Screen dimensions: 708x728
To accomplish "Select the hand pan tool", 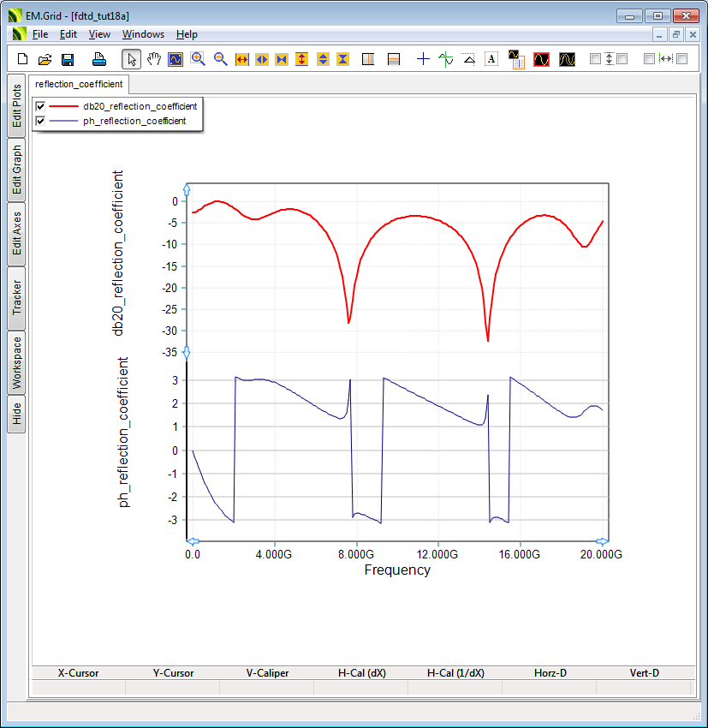I will click(154, 59).
